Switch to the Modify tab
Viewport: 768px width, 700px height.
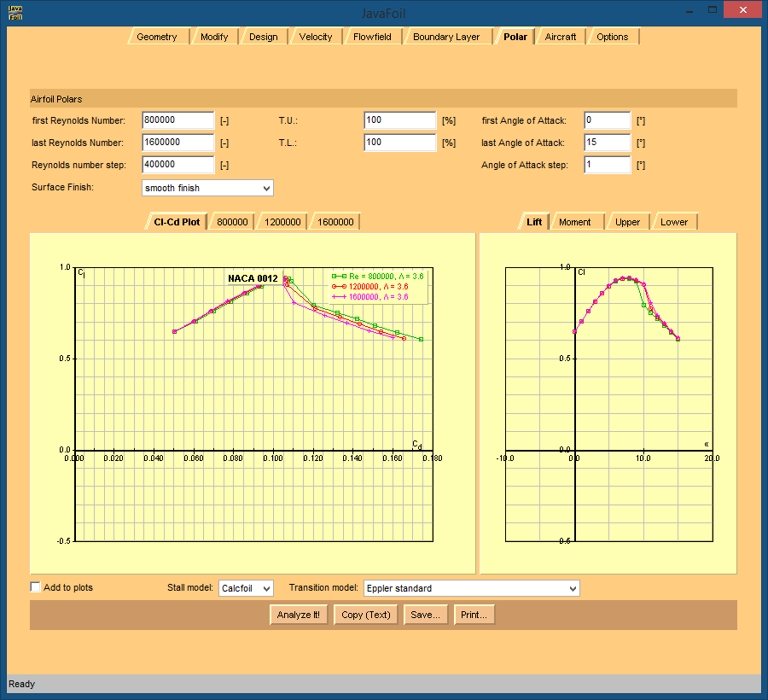coord(214,37)
